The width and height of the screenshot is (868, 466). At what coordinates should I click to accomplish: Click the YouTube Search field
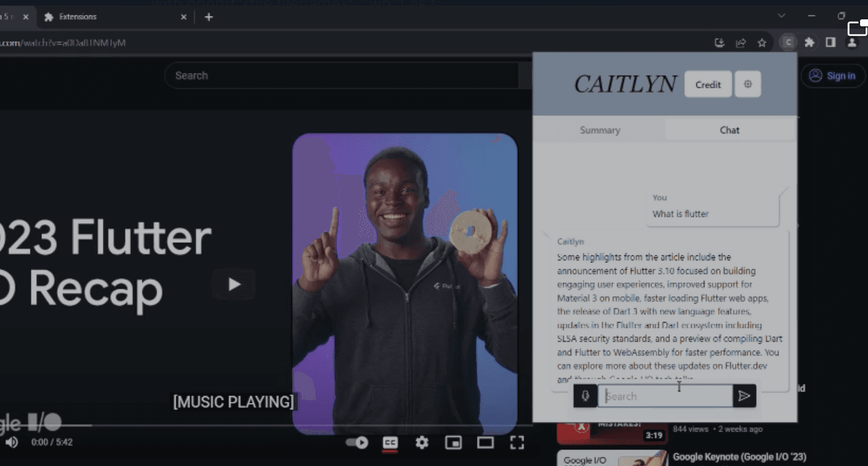coord(341,75)
